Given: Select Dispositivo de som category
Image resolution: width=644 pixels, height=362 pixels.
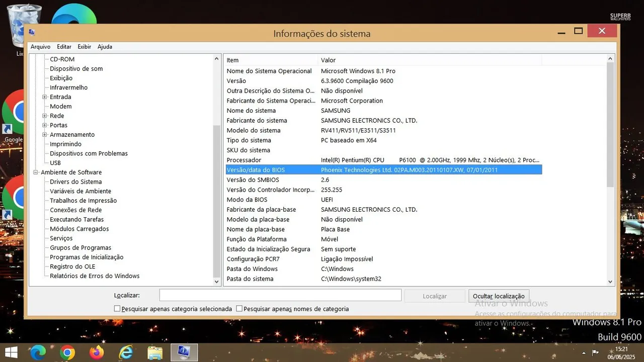Looking at the screenshot, I should pyautogui.click(x=76, y=69).
